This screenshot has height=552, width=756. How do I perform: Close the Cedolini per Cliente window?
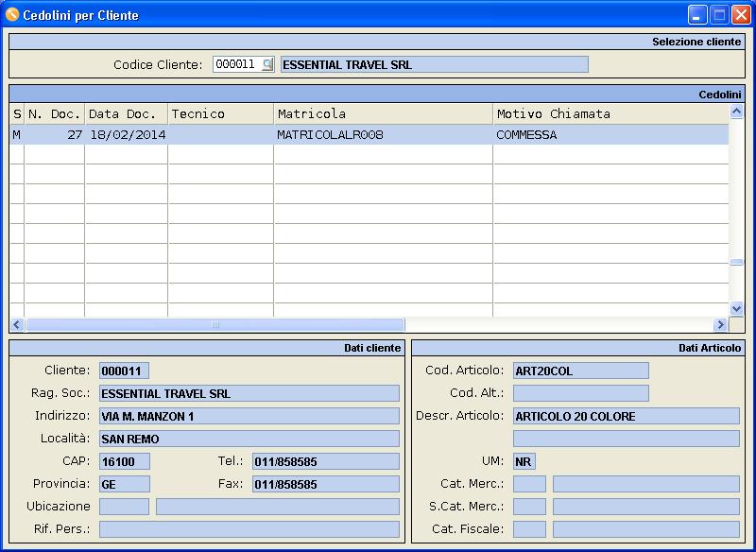[741, 15]
